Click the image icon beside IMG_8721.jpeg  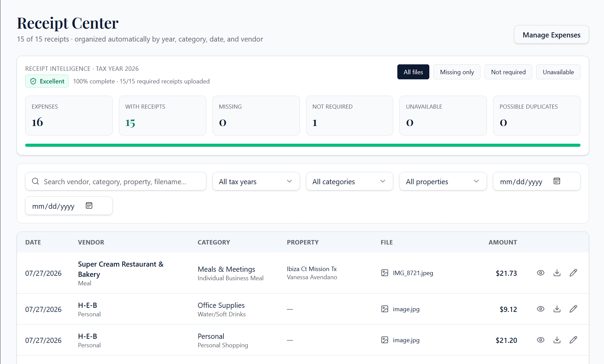(384, 273)
